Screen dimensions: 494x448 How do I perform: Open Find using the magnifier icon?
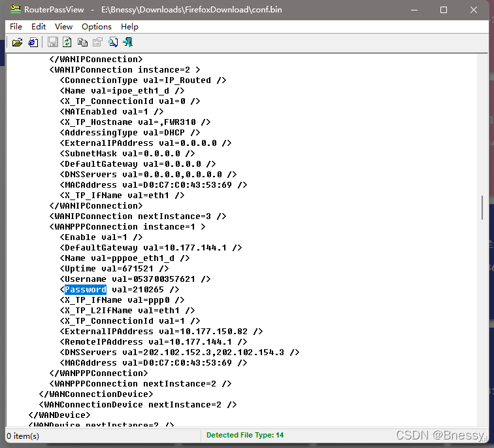pos(113,42)
